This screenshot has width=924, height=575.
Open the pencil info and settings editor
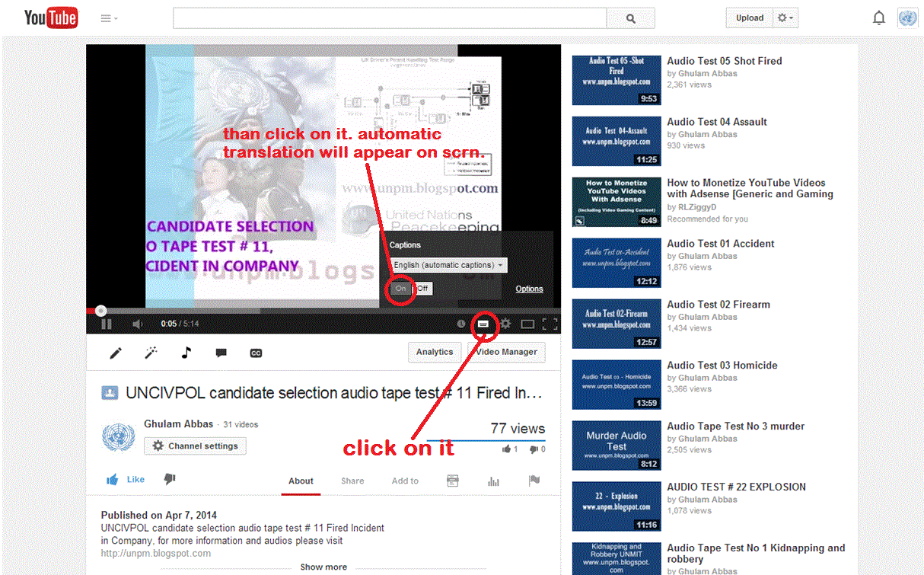click(x=116, y=353)
